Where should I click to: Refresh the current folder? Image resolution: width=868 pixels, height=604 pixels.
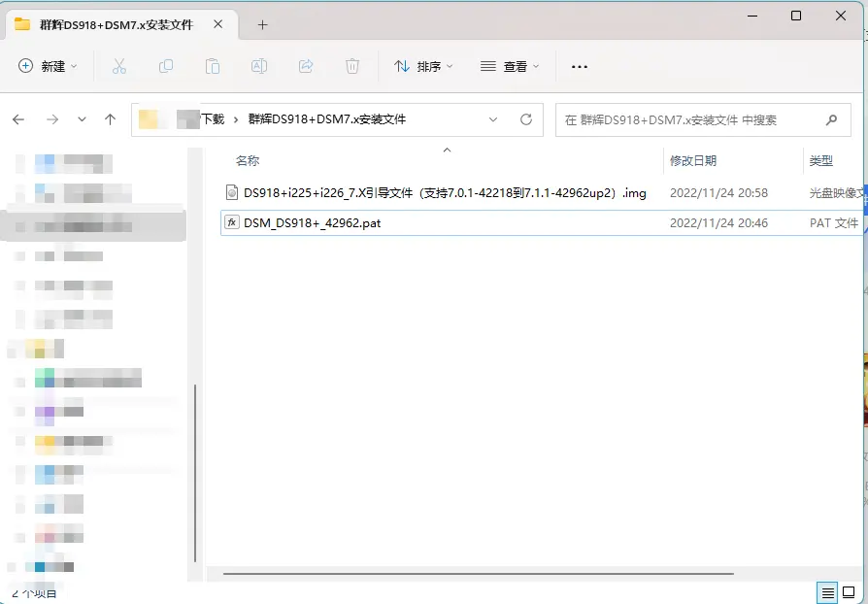(x=526, y=119)
